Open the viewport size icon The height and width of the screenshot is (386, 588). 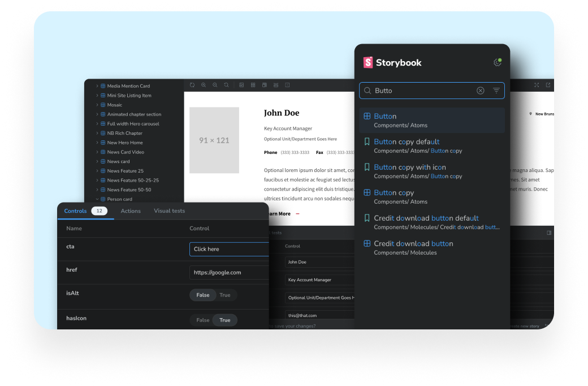click(x=265, y=85)
